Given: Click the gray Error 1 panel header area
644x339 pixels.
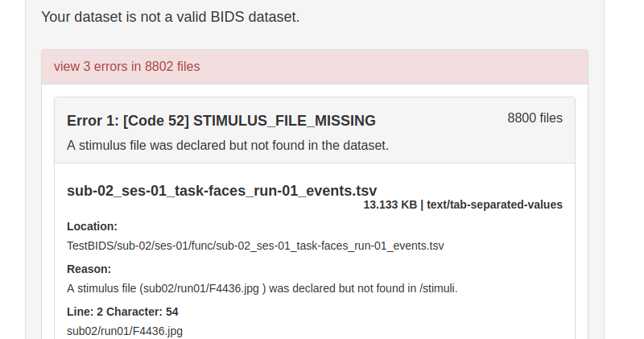Looking at the screenshot, I should click(315, 130).
